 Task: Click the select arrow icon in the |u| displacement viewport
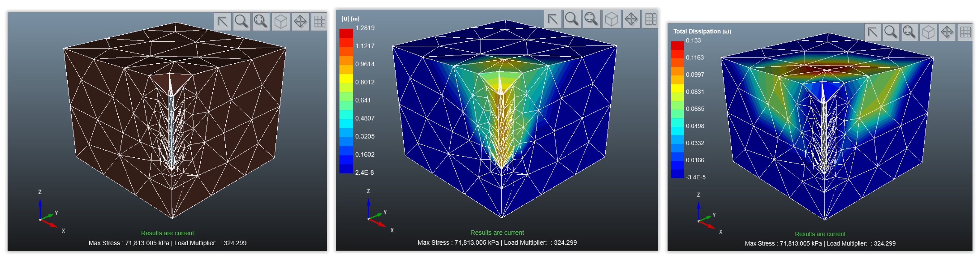click(x=552, y=19)
